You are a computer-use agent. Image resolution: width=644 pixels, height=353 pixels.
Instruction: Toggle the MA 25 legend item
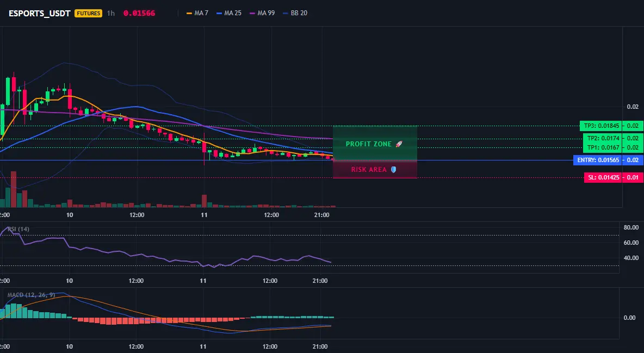[229, 13]
